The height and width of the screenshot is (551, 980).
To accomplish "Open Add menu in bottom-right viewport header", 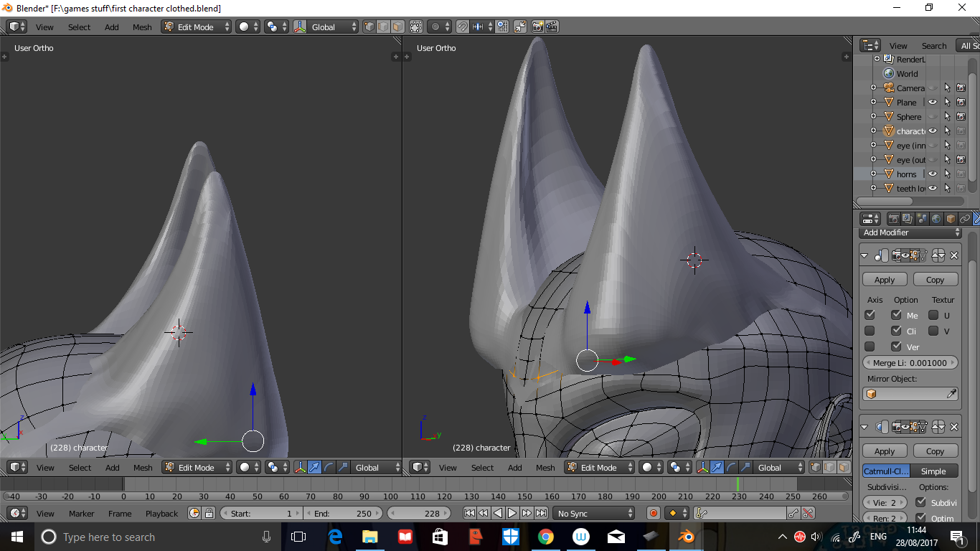I will pyautogui.click(x=515, y=468).
